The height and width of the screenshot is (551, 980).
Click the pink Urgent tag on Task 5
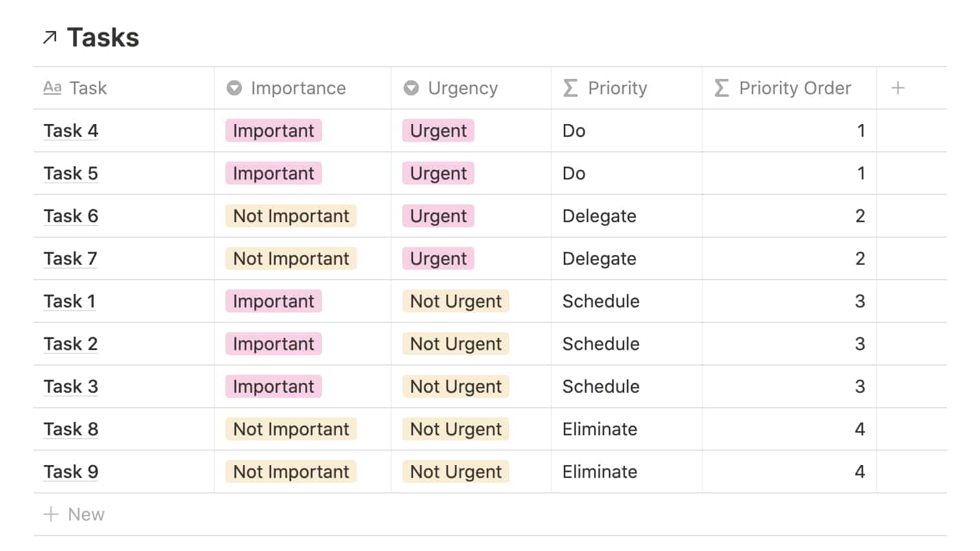tap(438, 173)
